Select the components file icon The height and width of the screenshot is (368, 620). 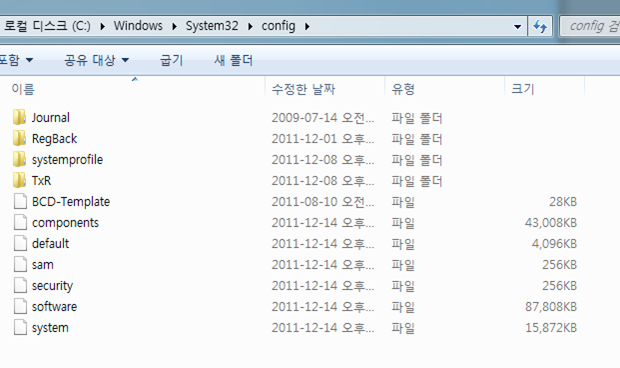tap(20, 222)
